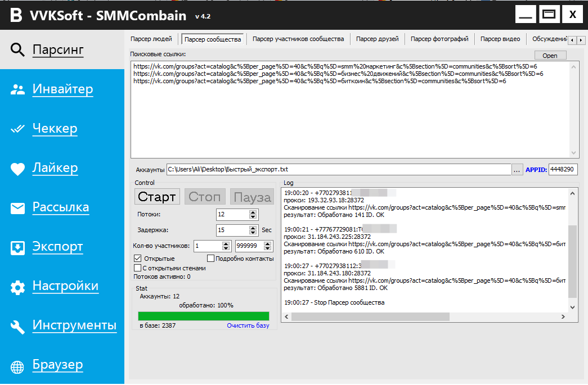Viewport: 588px width, 385px height.
Task: Browse accounts file with ... button
Action: pos(517,170)
